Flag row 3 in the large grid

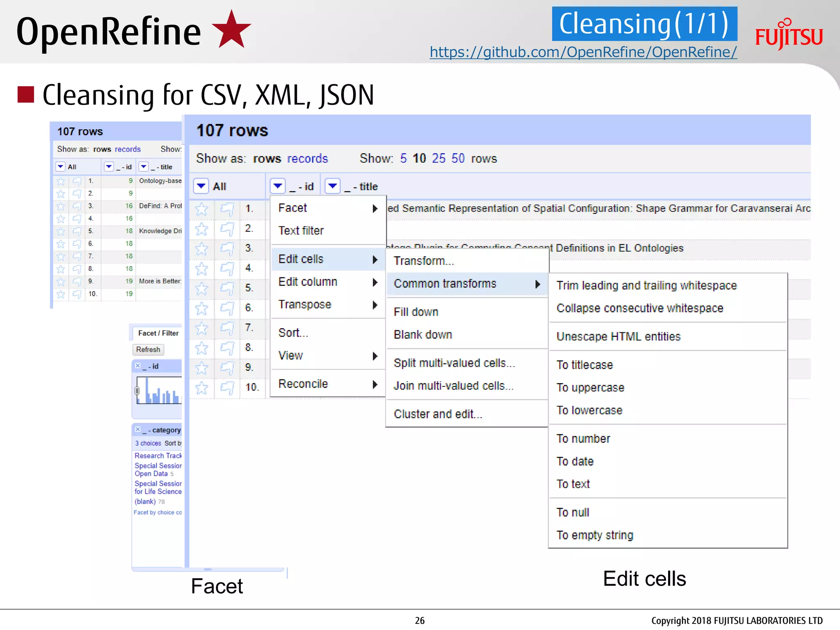pos(227,249)
